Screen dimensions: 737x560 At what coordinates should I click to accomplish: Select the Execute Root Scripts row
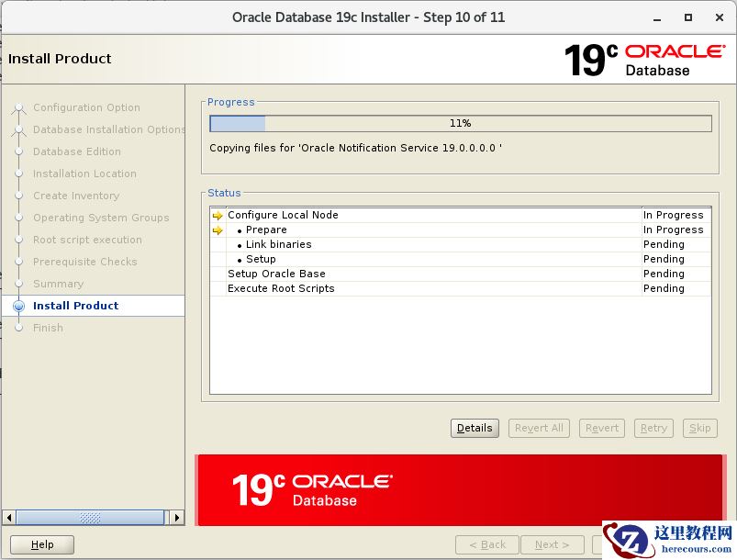pyautogui.click(x=461, y=288)
